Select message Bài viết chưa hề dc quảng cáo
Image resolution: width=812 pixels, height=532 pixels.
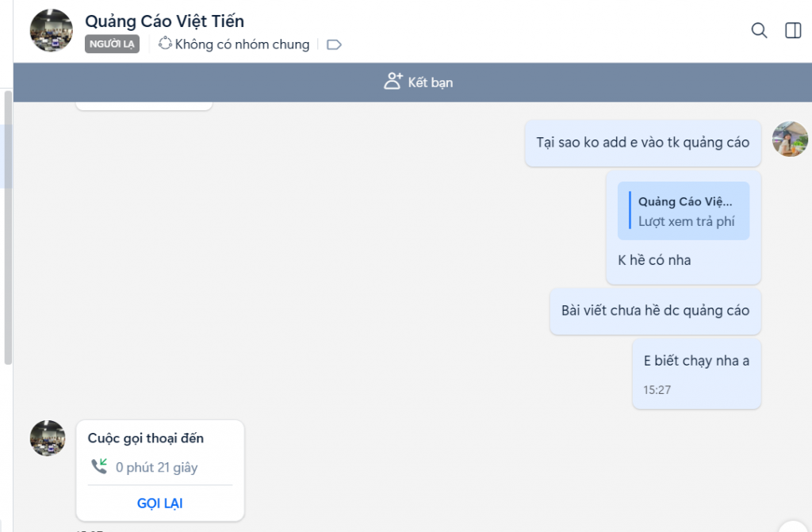tap(655, 310)
